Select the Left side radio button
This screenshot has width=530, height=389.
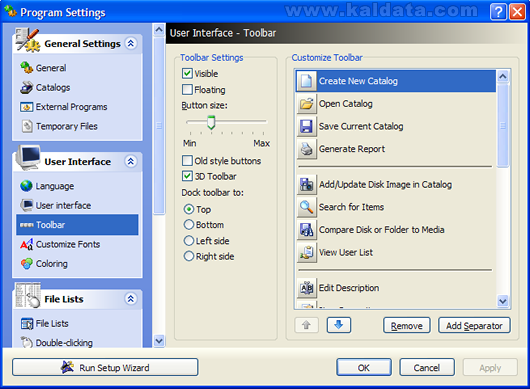click(x=189, y=241)
